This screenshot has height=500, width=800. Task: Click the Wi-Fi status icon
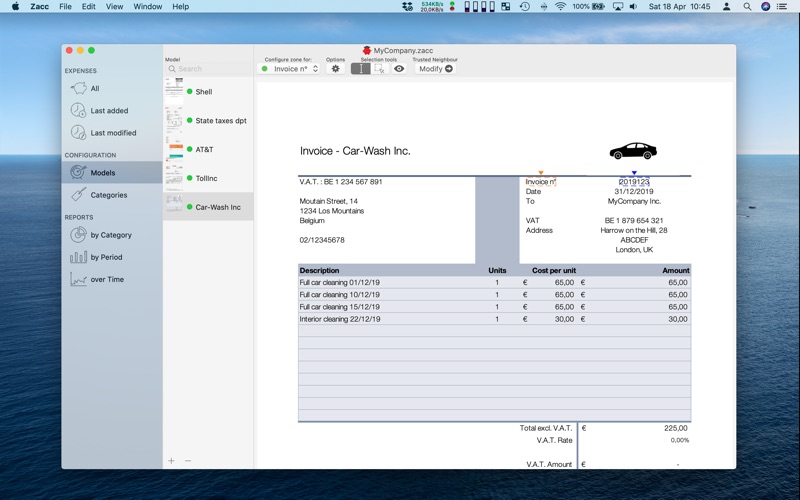pyautogui.click(x=560, y=6)
